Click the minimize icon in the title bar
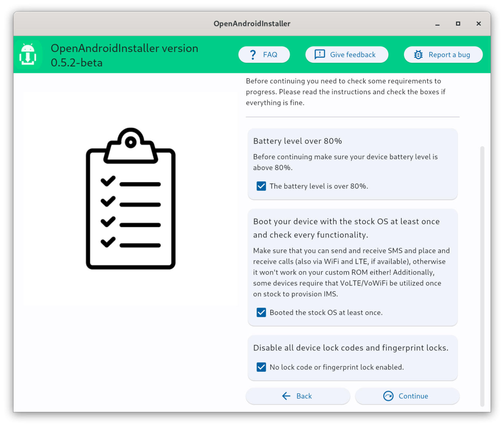This screenshot has width=504, height=427. pyautogui.click(x=437, y=24)
